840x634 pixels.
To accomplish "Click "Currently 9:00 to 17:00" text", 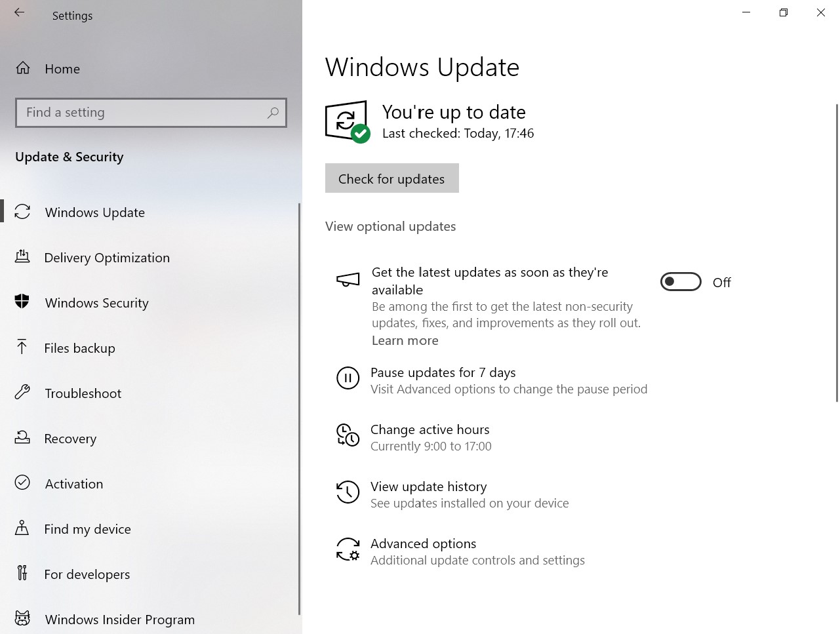I will (x=431, y=446).
